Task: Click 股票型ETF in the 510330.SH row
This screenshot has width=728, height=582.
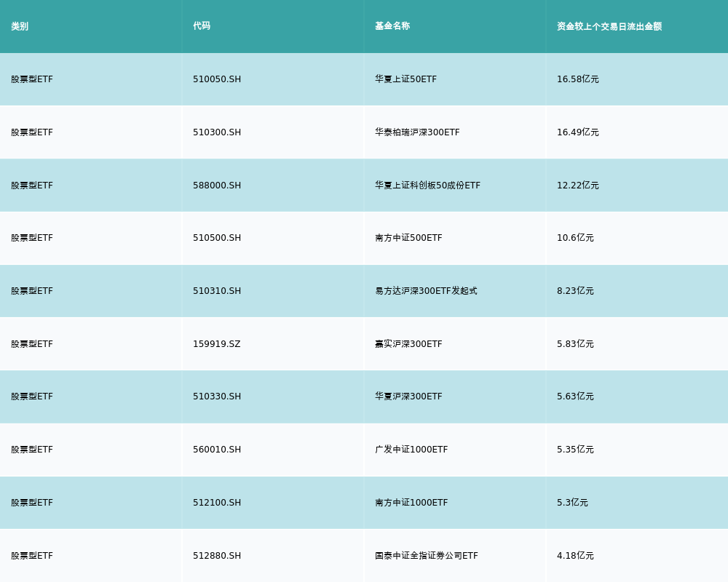Action: click(32, 396)
